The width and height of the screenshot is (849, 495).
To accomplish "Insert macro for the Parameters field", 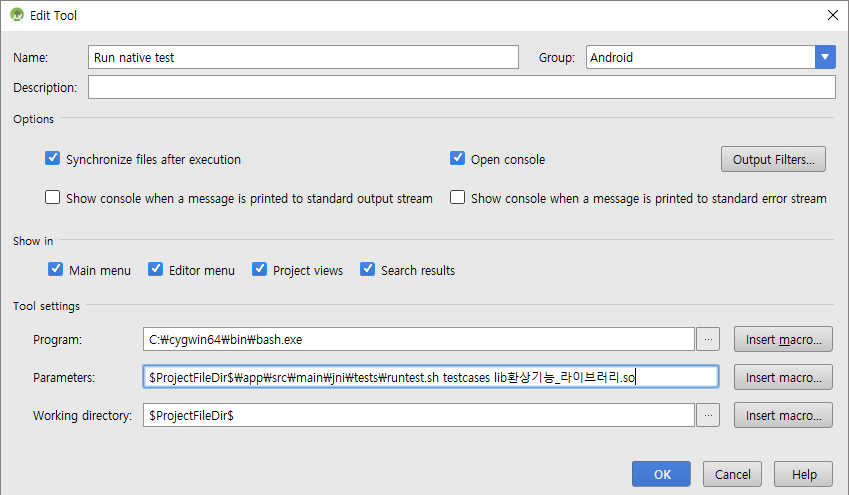I will [x=783, y=377].
